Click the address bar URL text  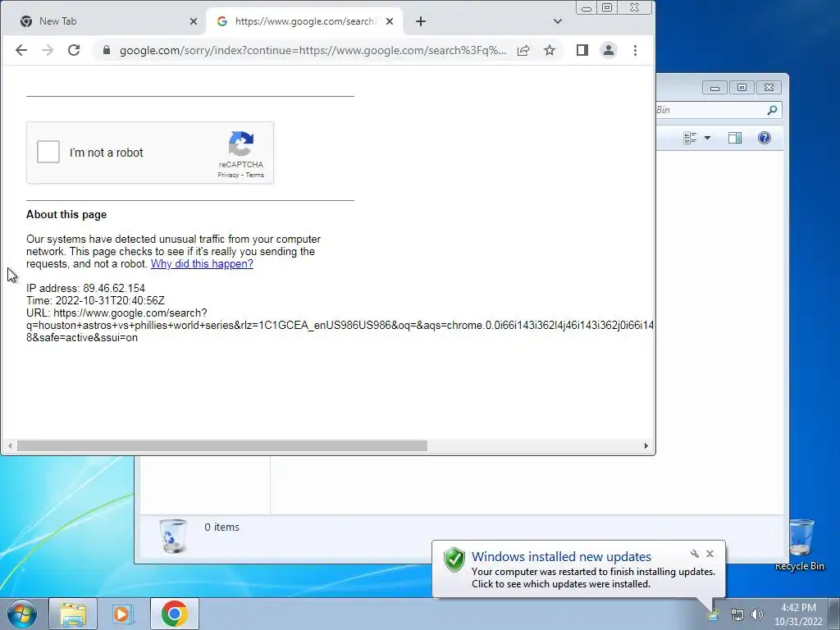pos(313,50)
